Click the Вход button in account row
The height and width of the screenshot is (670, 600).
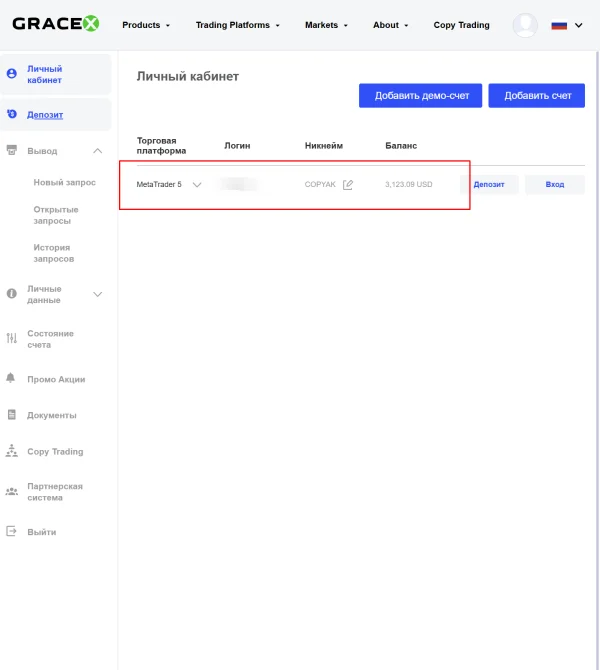pos(555,185)
